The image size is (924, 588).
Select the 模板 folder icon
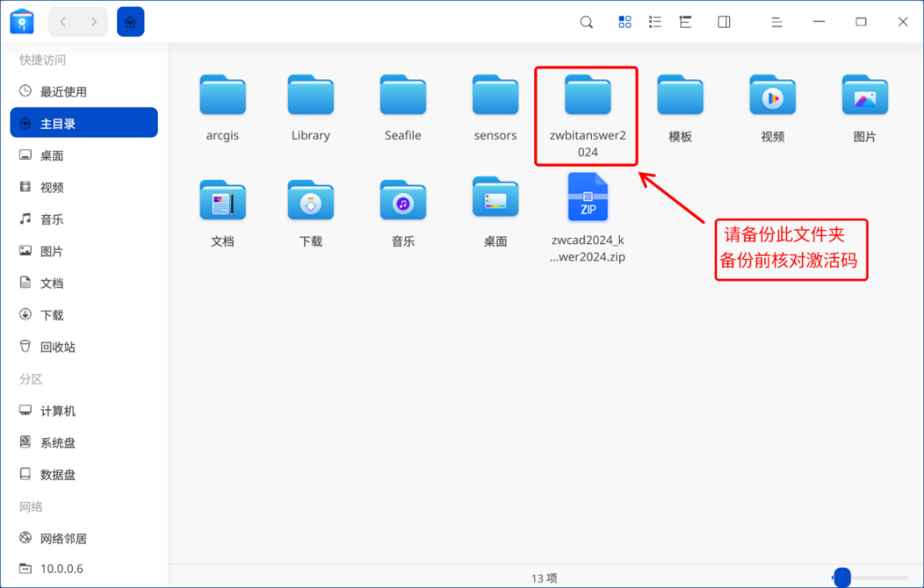coord(680,95)
